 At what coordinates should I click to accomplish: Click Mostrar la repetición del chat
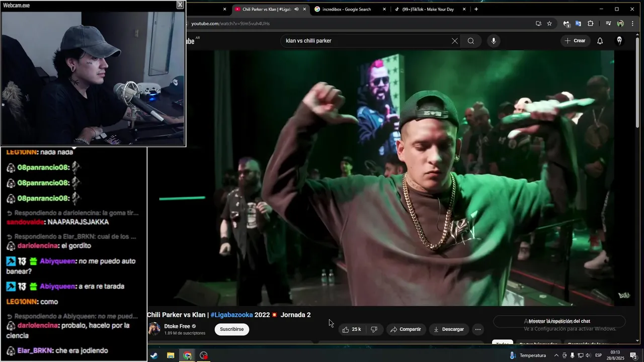(x=559, y=321)
